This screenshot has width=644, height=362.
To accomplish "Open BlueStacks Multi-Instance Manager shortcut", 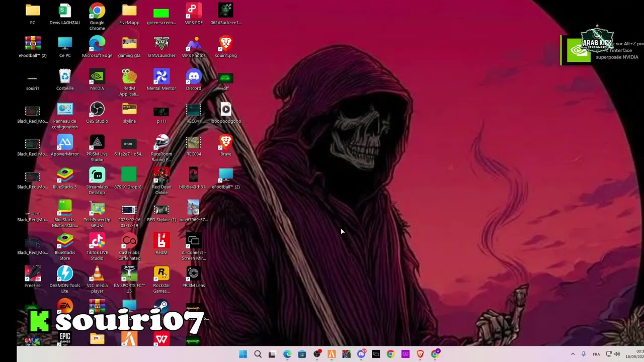I will click(x=65, y=214).
